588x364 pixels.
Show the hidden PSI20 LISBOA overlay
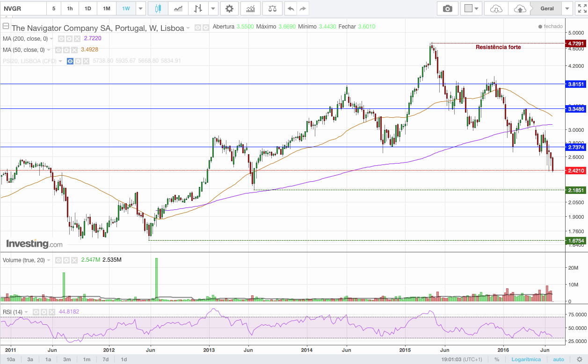(x=70, y=61)
